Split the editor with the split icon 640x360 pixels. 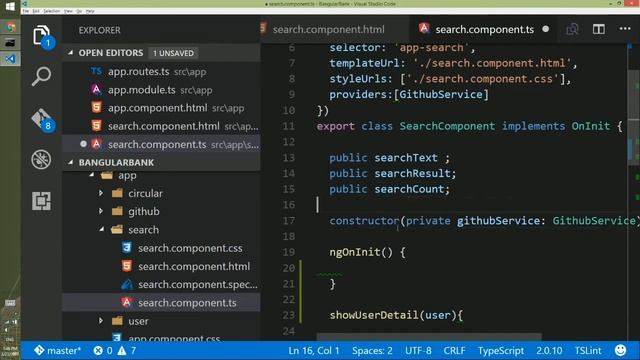pyautogui.click(x=599, y=29)
